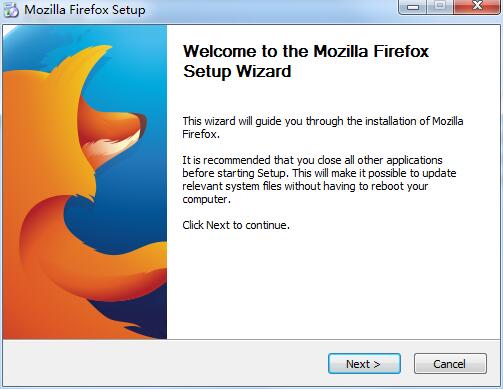Image resolution: width=503 pixels, height=389 pixels.
Task: Minimize the Mozilla Firefox Setup window
Action: coord(413,6)
